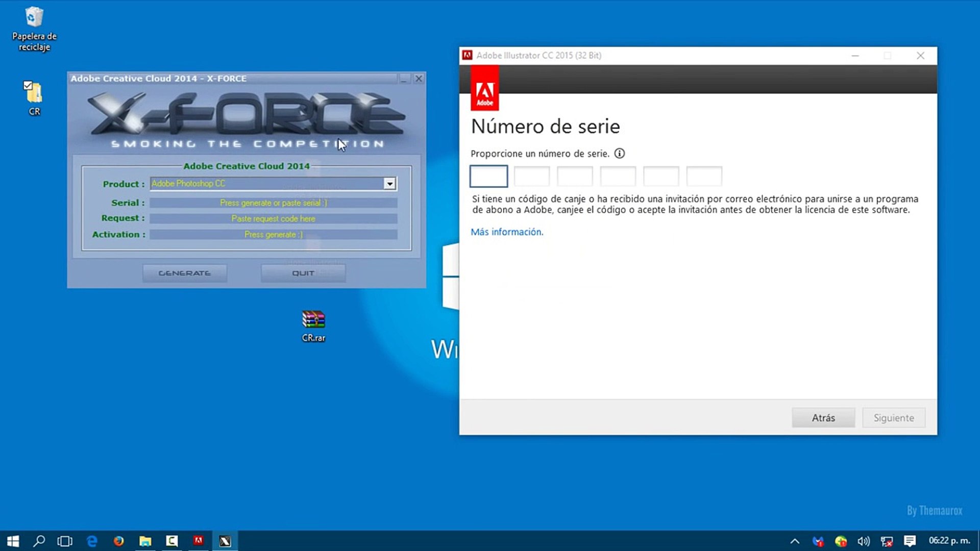Minimize the Adobe Illustrator CC 2015 window

pyautogui.click(x=855, y=56)
